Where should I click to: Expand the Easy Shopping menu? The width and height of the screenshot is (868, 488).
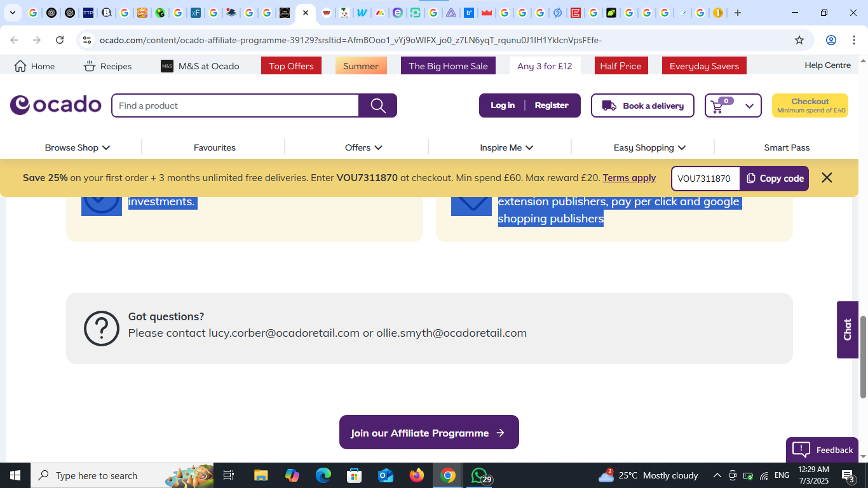point(649,147)
